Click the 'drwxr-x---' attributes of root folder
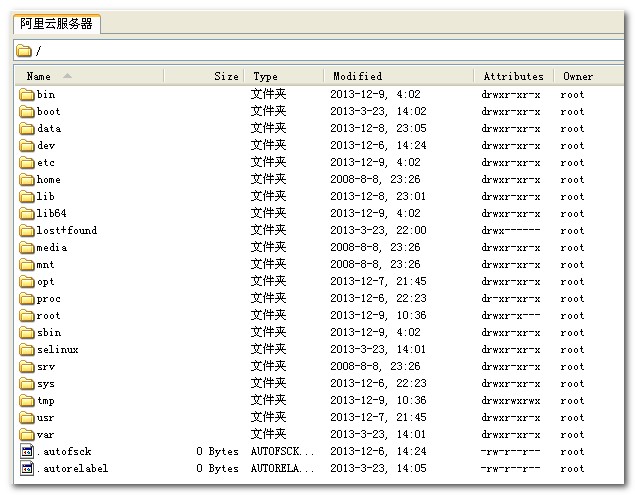 coord(511,316)
